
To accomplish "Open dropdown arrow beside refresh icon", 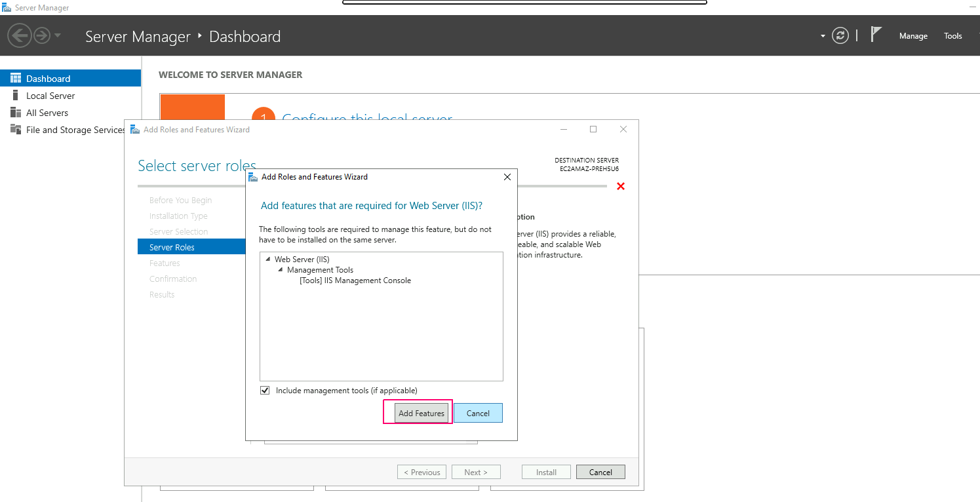I will (x=823, y=36).
